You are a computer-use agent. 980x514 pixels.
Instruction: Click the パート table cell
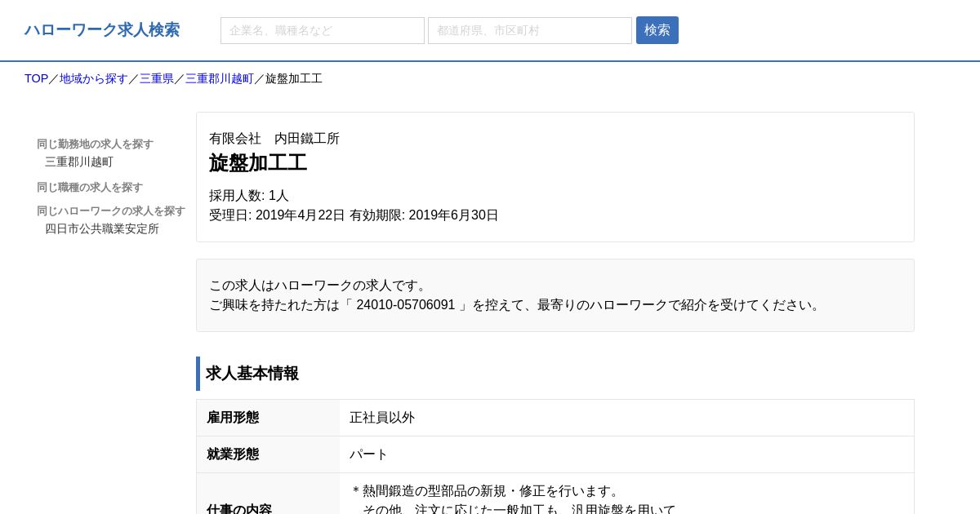(x=626, y=454)
